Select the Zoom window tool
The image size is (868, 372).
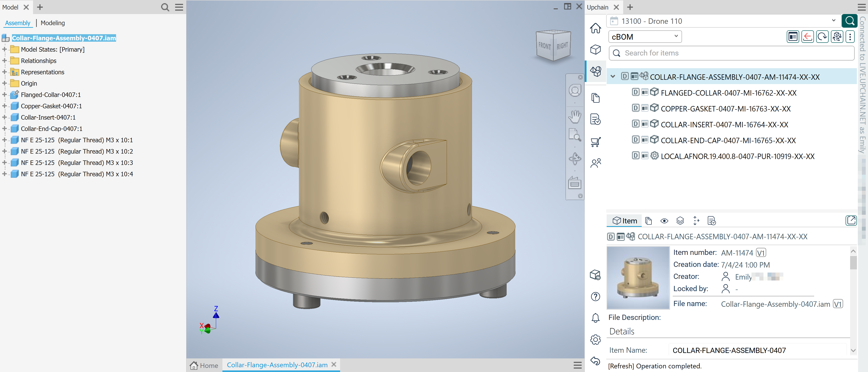[575, 135]
